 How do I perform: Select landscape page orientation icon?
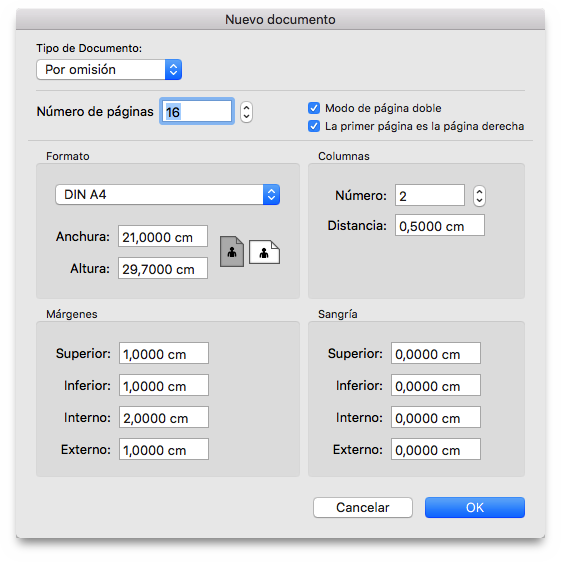point(265,252)
